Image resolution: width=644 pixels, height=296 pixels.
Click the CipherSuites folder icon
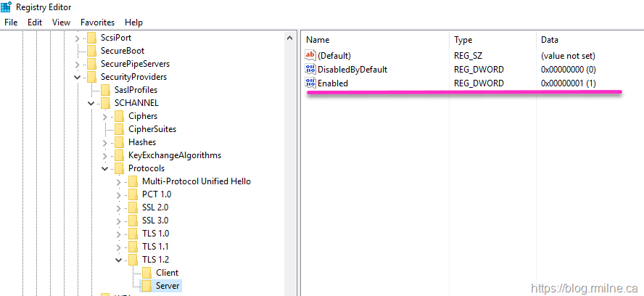click(x=119, y=129)
